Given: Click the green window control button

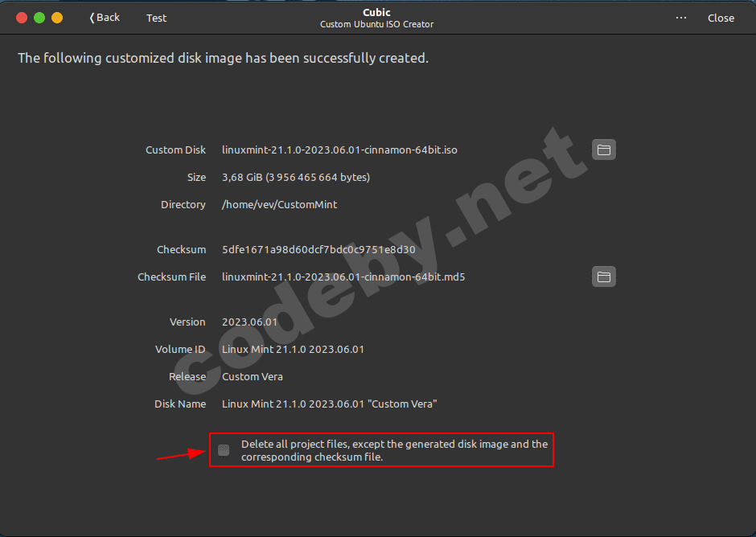Looking at the screenshot, I should pyautogui.click(x=39, y=18).
